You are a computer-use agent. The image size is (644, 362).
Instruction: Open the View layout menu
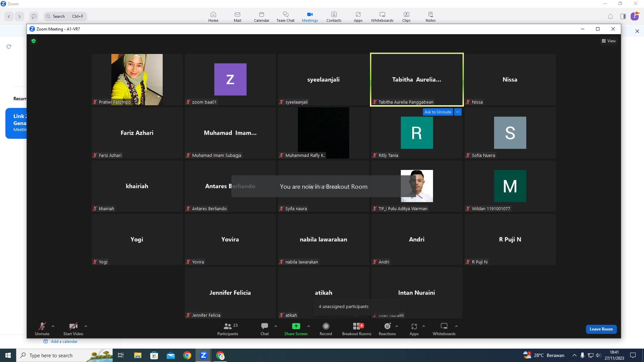click(609, 41)
